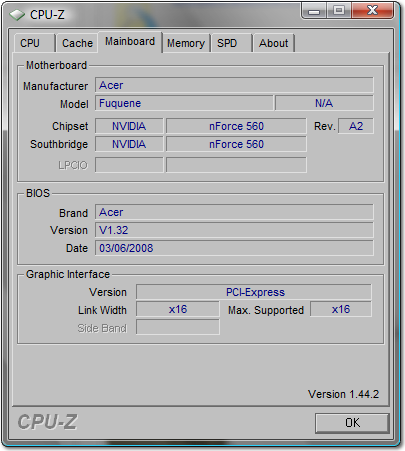Click the Max. Supported x16 field
This screenshot has height=451, width=405.
tap(341, 309)
